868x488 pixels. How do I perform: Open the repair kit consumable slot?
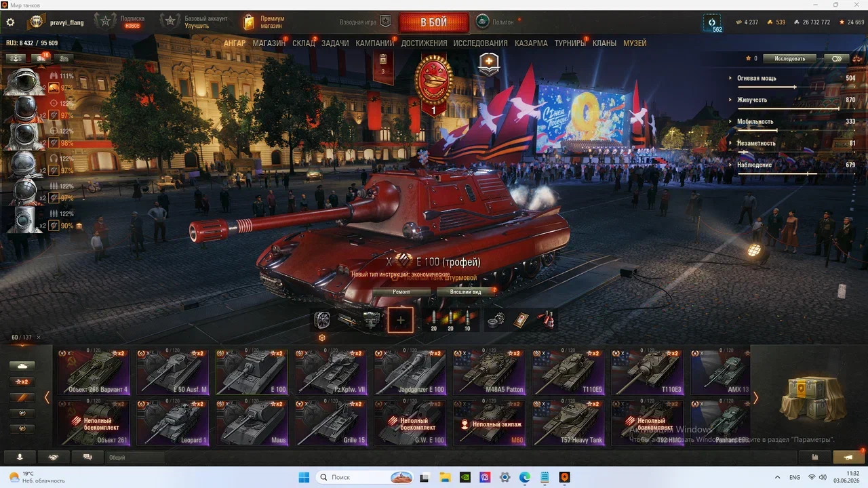497,320
